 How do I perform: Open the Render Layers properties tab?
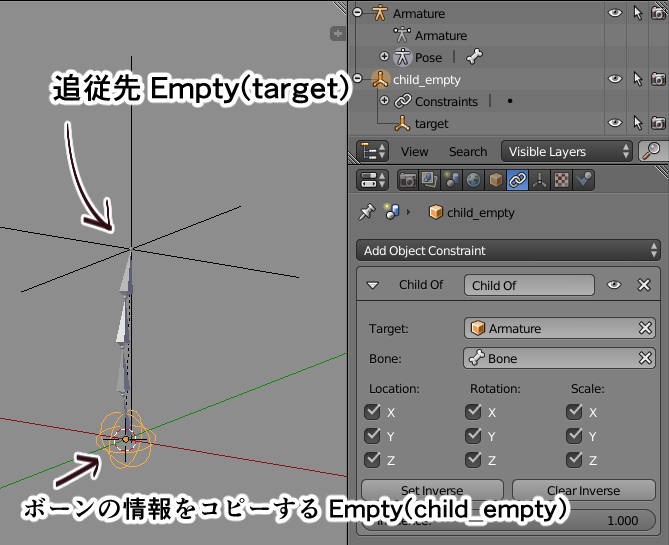429,180
